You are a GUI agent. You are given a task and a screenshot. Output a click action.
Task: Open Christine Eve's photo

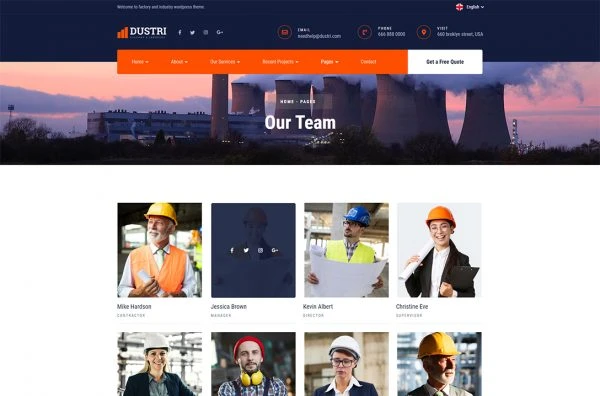439,250
